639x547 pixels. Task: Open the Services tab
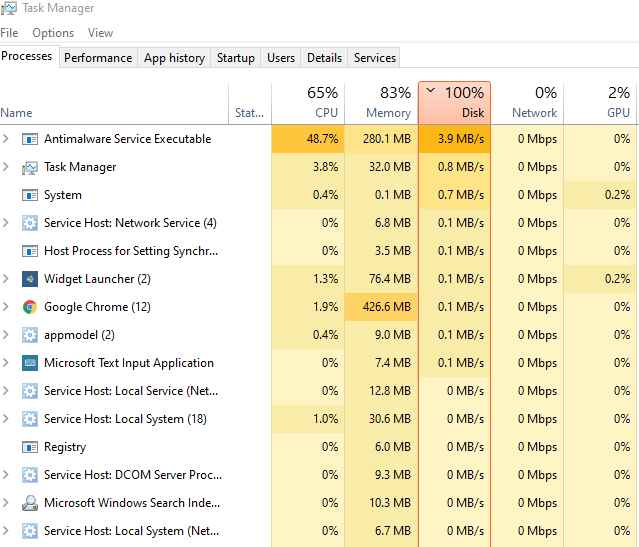(x=375, y=58)
